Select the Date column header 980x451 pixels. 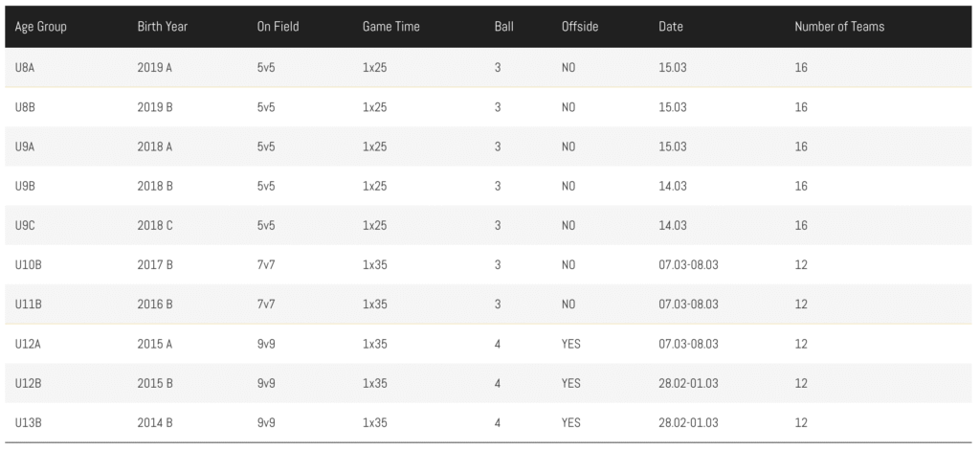671,27
